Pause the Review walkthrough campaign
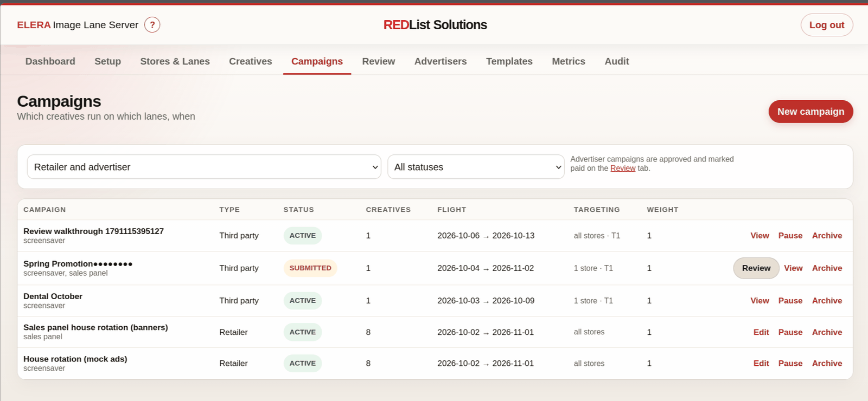Image resolution: width=868 pixels, height=401 pixels. tap(790, 236)
